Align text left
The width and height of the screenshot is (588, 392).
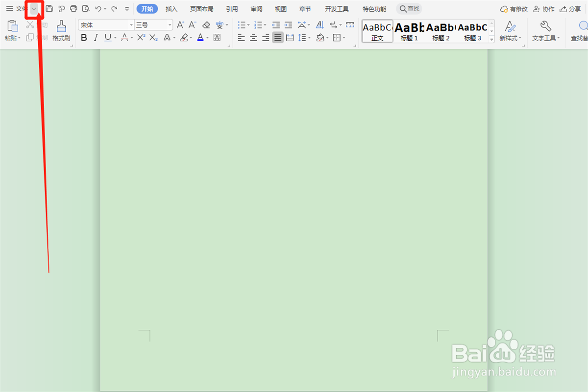241,37
